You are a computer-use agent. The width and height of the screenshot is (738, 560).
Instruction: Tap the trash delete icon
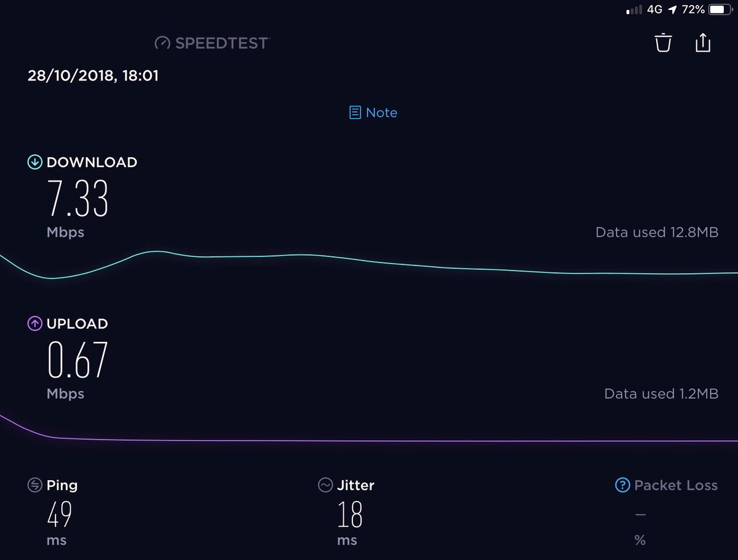click(663, 43)
